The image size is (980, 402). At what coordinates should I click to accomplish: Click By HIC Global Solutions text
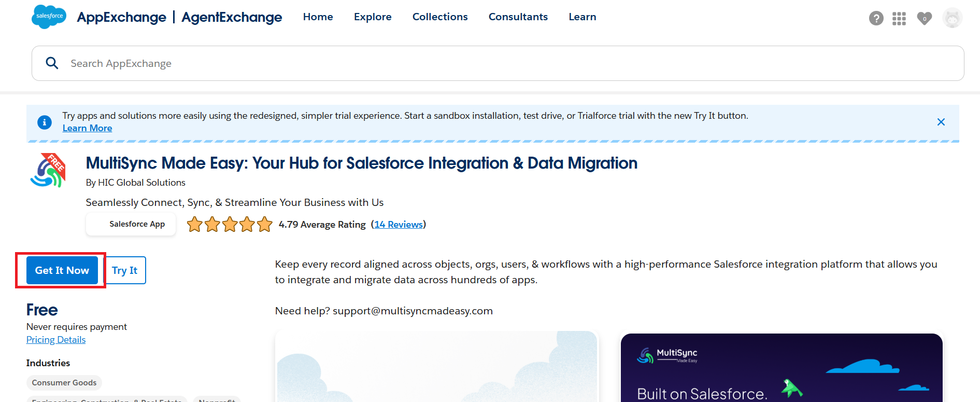135,183
